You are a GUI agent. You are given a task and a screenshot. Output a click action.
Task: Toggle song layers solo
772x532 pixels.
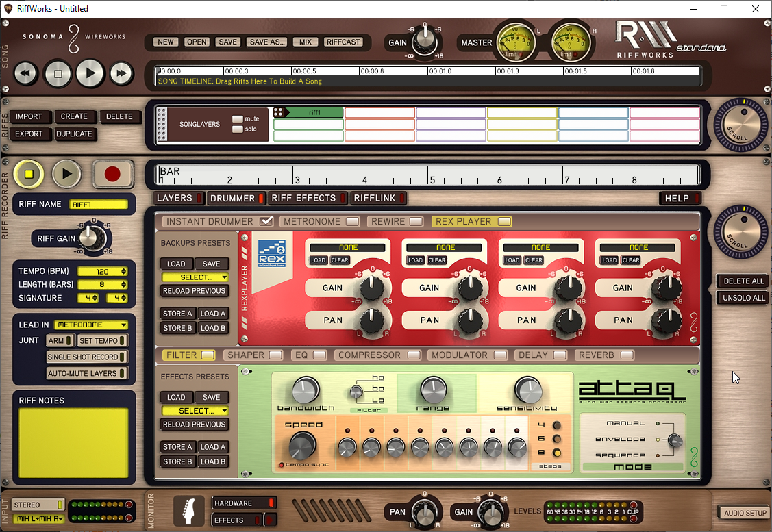237,129
